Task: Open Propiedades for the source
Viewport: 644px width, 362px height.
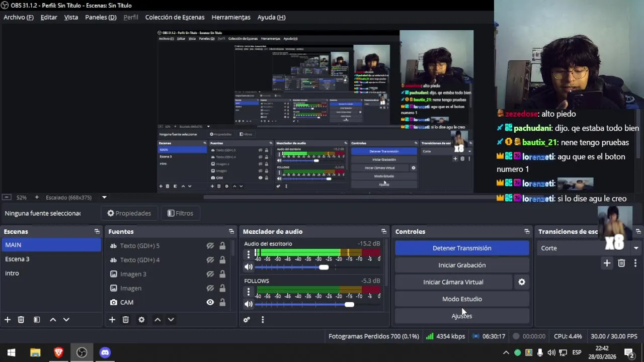Action: [129, 213]
